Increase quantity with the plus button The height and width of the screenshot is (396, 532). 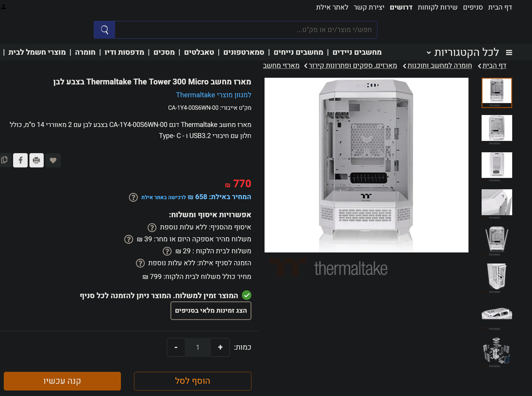click(x=220, y=347)
